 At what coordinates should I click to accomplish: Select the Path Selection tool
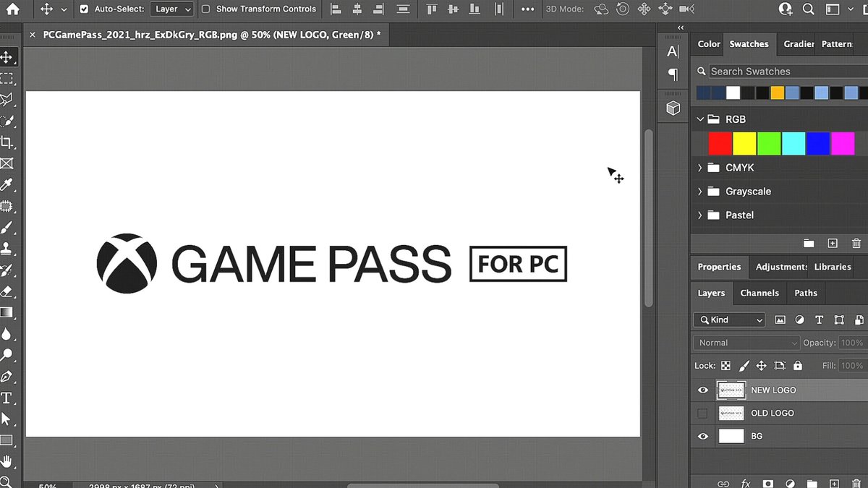pos(7,419)
